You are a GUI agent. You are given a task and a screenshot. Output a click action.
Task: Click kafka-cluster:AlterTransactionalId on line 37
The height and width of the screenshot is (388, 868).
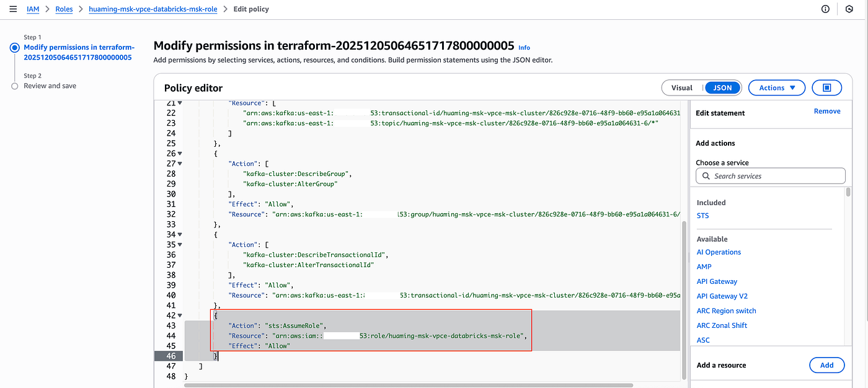(x=309, y=265)
